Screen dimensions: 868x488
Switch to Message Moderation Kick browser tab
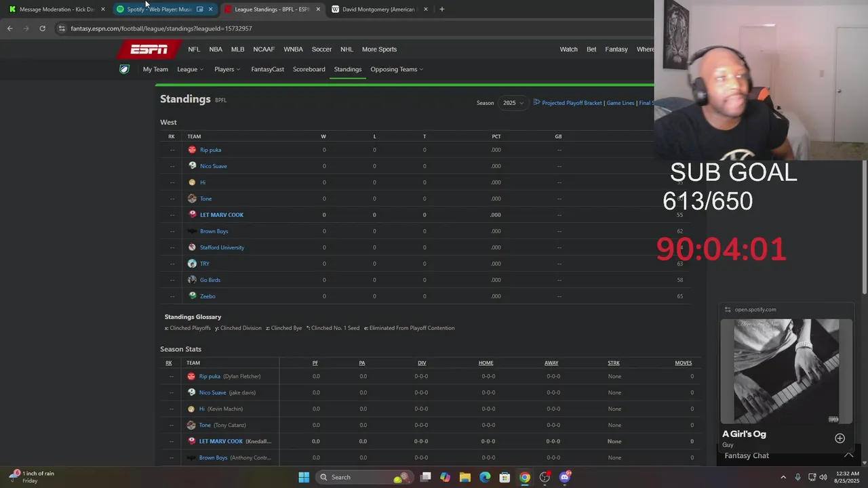tap(56, 9)
